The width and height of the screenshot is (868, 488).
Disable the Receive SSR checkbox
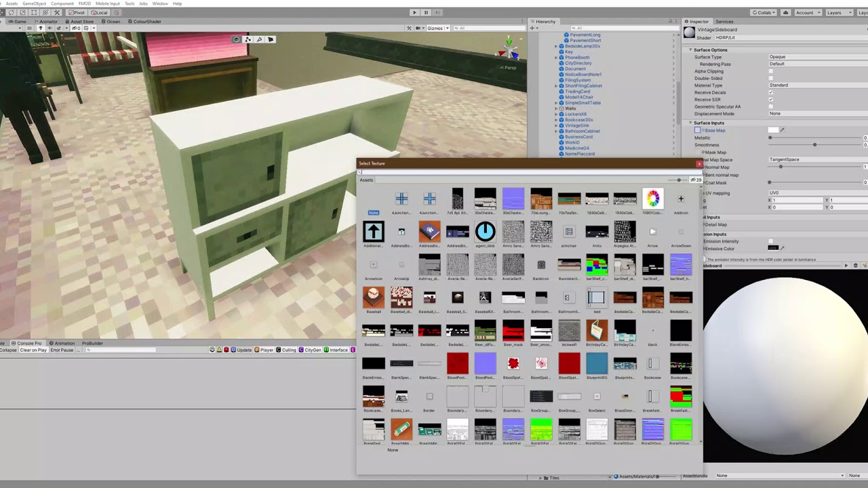pos(771,100)
